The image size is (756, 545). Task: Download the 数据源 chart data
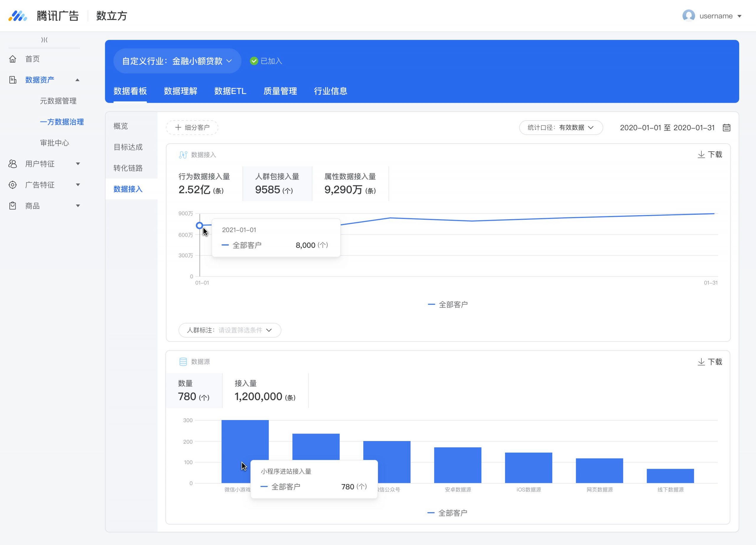(710, 362)
